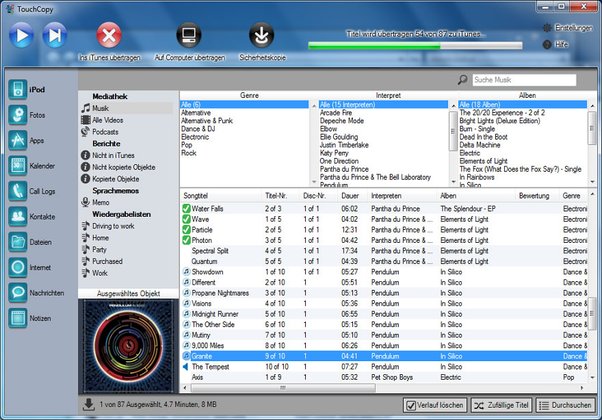Open the Kontakte section
602x420 pixels.
(31, 217)
